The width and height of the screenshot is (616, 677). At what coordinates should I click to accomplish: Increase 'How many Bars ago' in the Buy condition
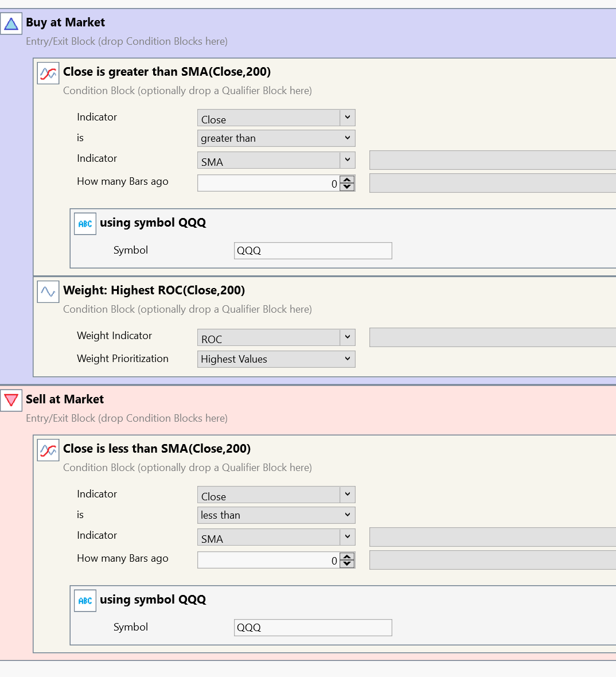(347, 180)
